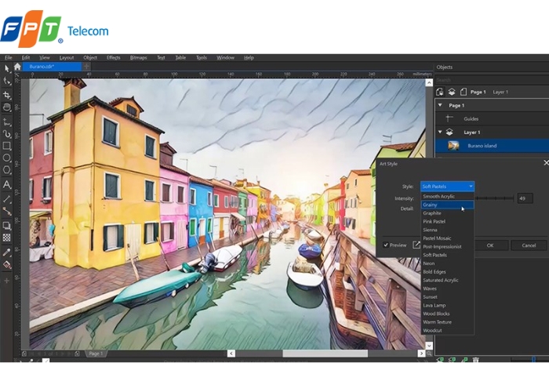Select the Connector tool

tap(6, 211)
